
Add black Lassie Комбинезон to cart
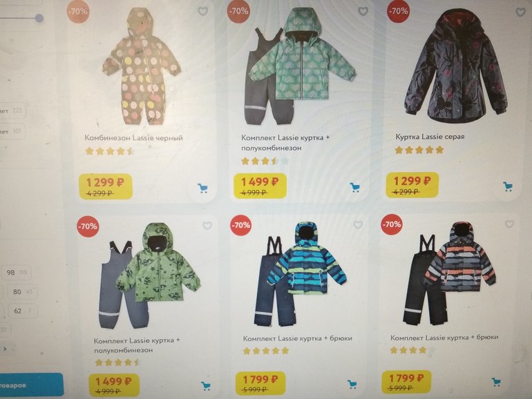tap(203, 188)
